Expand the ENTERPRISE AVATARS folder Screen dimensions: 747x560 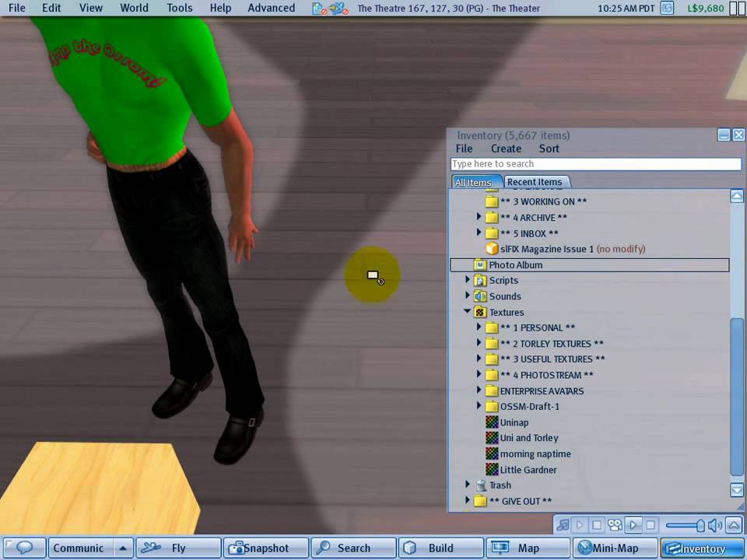[x=479, y=390]
